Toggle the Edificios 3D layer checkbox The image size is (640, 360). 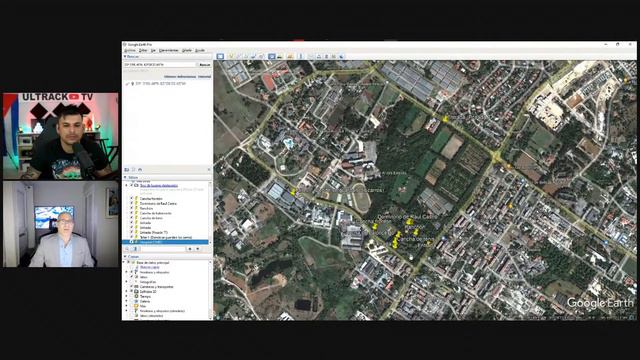click(x=132, y=291)
